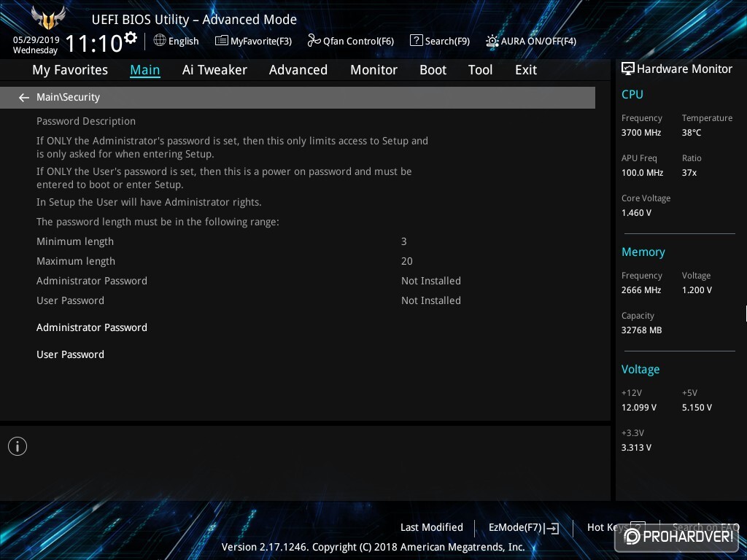Open the Exit tab
The width and height of the screenshot is (747, 560).
click(x=526, y=70)
